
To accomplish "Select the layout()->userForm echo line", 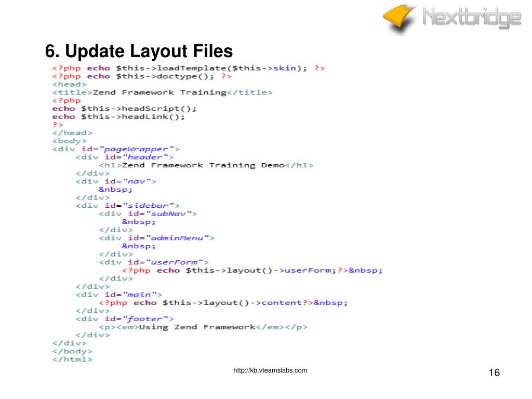I will tap(252, 270).
